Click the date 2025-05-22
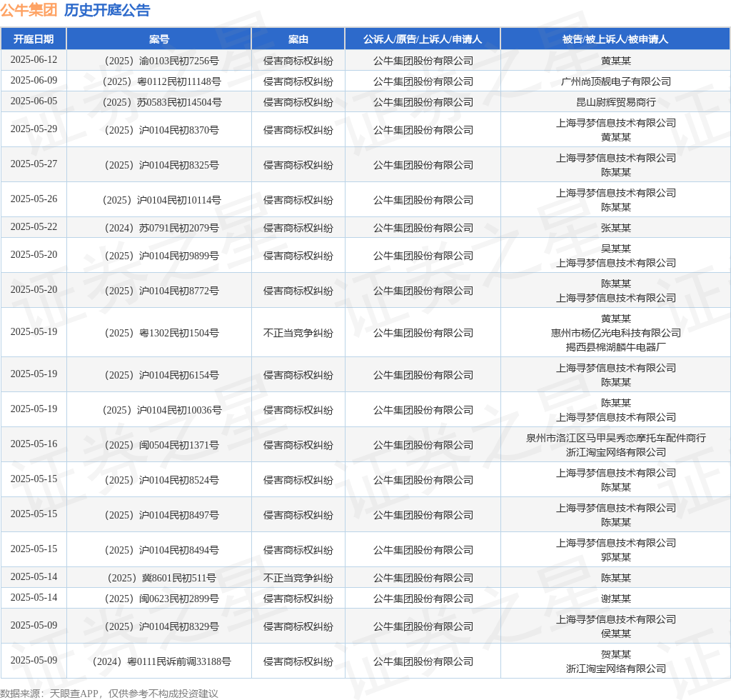 [x=34, y=226]
